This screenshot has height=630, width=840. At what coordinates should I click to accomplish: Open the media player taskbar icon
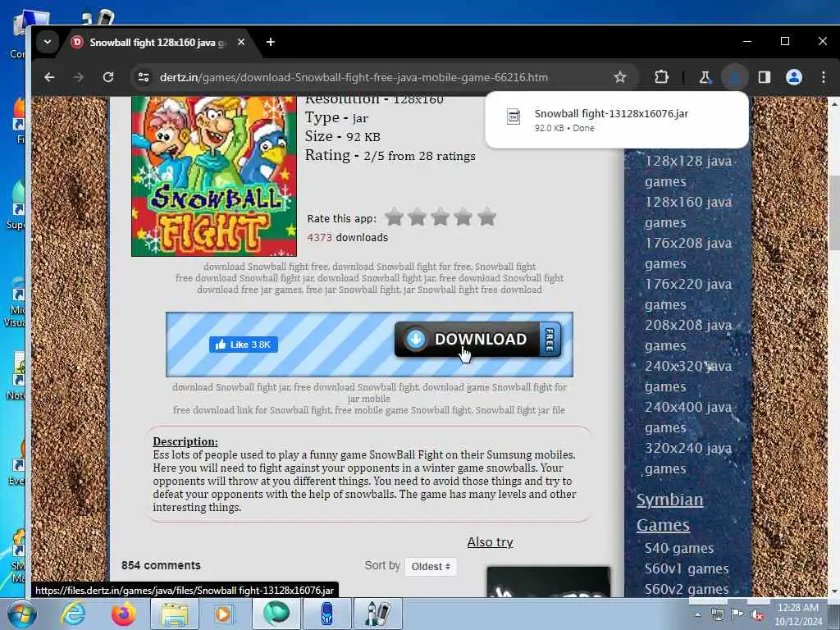click(x=224, y=614)
